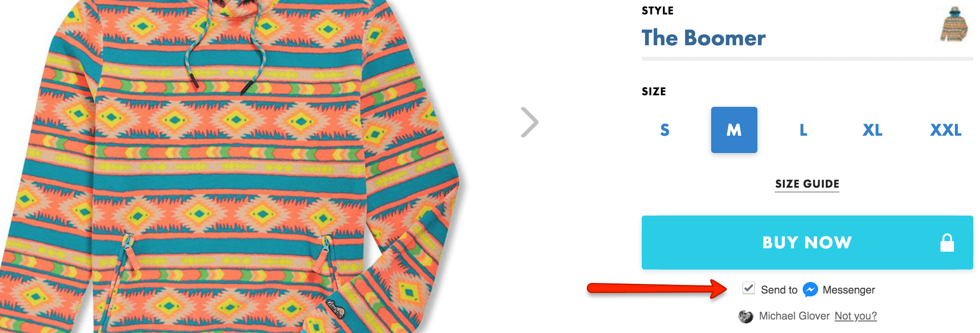Open the hoodie style thumbnail at top right
Screen dimensions: 980x333
954,24
